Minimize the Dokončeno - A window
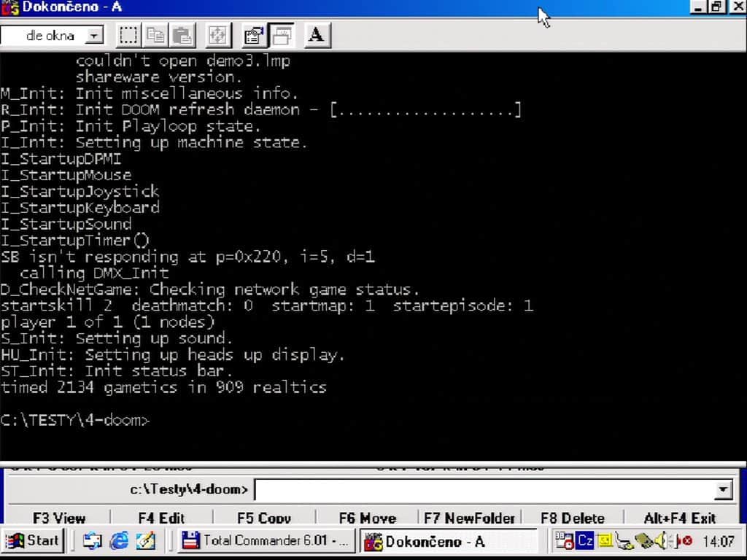This screenshot has height=560, width=747. [x=698, y=7]
